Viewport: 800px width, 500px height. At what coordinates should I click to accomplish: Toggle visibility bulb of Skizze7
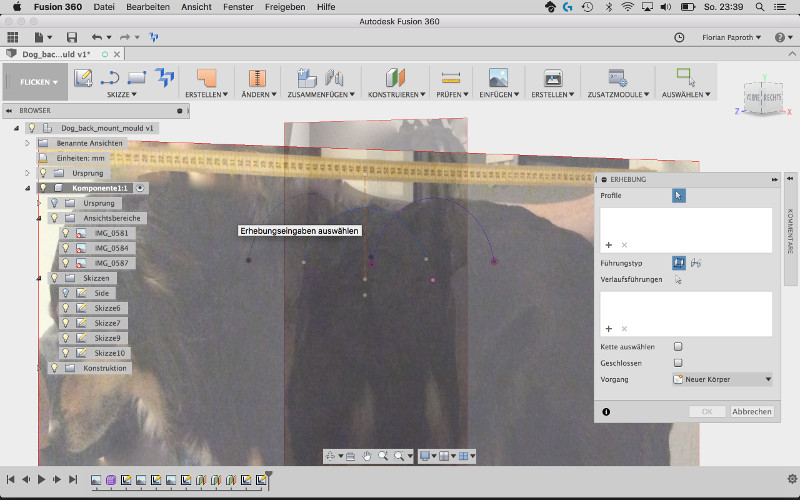66,323
